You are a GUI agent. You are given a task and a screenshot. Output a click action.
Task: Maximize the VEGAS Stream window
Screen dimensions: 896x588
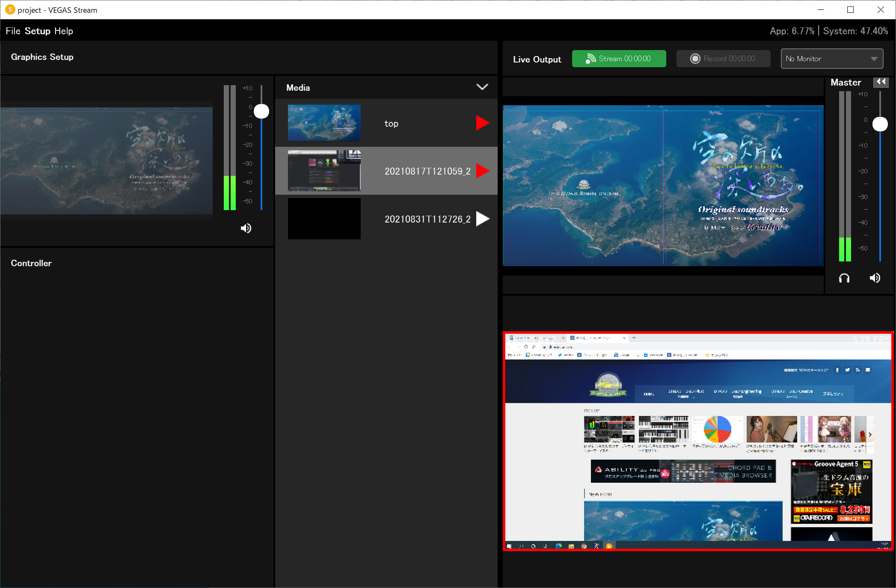(851, 9)
